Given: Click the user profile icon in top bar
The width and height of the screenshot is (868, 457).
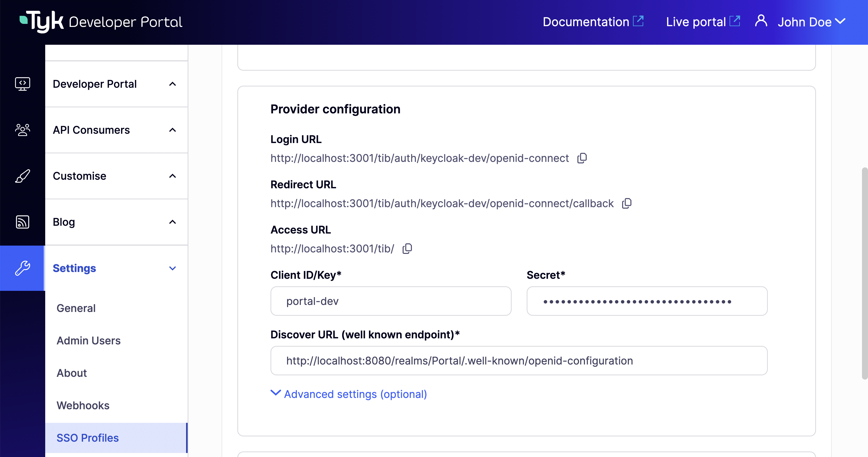Looking at the screenshot, I should 761,21.
